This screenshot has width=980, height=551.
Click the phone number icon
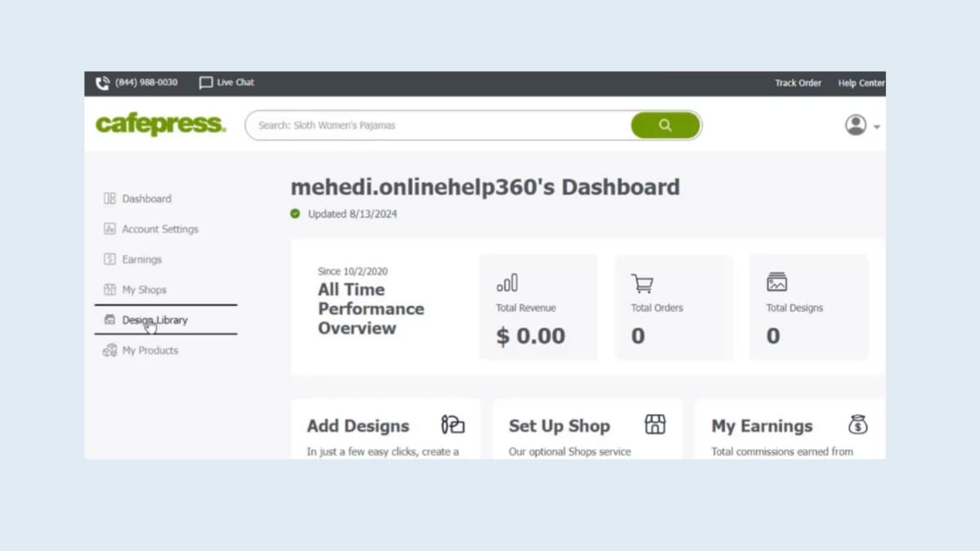coord(103,83)
